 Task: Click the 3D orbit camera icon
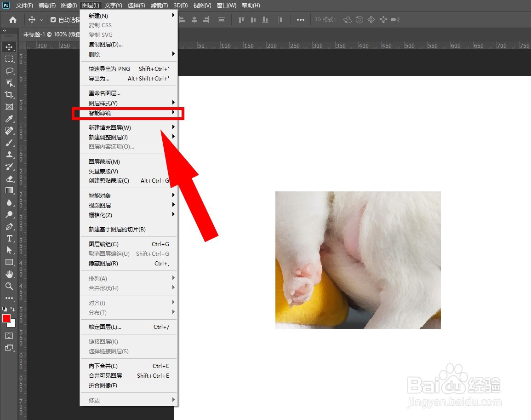pos(347,20)
